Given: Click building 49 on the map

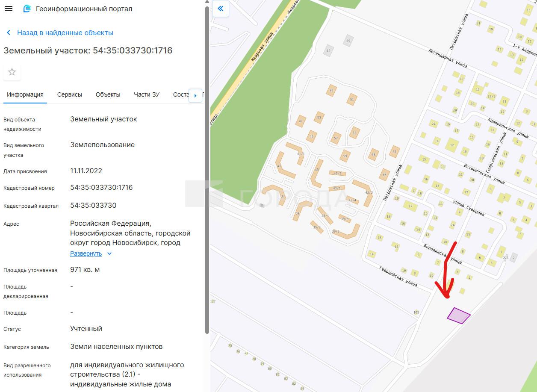Looking at the screenshot, I should (x=331, y=91).
